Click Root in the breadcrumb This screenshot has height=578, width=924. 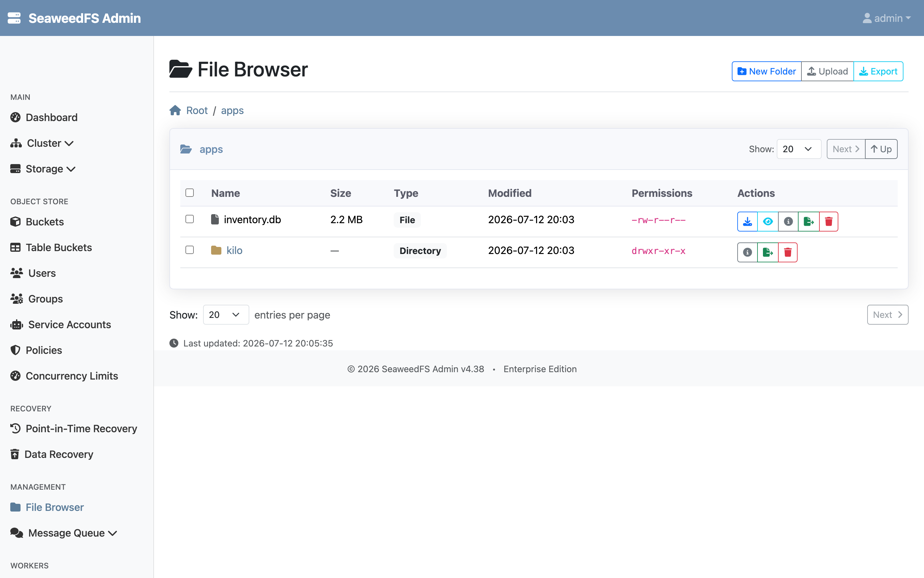pos(197,110)
